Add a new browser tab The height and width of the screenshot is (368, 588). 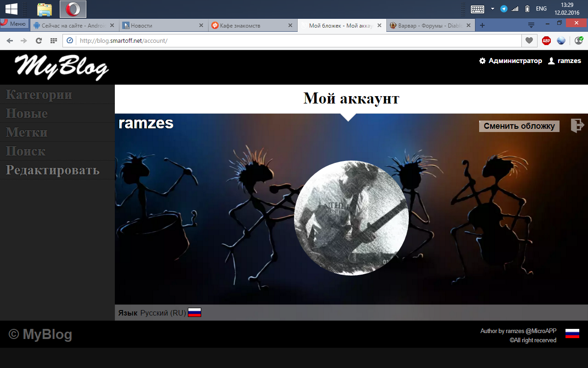click(x=482, y=25)
